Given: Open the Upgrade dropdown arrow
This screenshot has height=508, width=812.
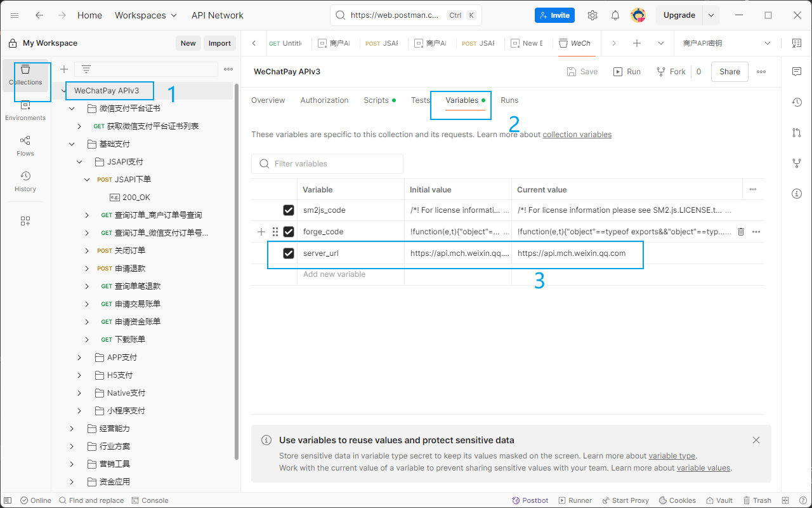Looking at the screenshot, I should pos(711,15).
